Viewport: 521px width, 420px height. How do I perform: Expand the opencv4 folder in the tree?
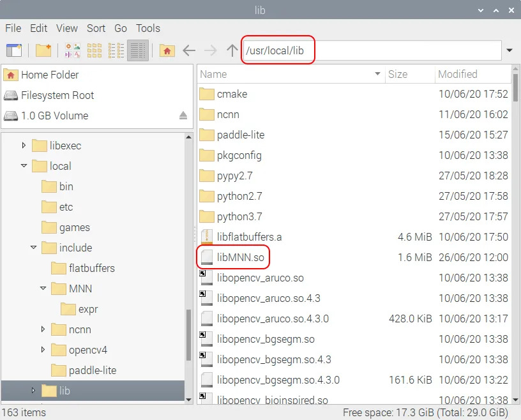tap(43, 349)
